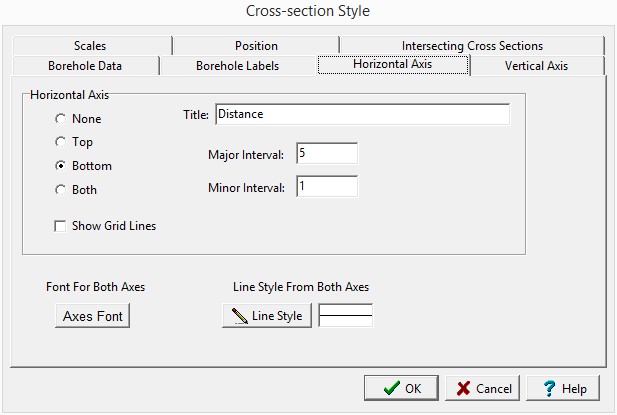Click the red X Cancel icon
Screen dimensions: 617x415
click(464, 388)
